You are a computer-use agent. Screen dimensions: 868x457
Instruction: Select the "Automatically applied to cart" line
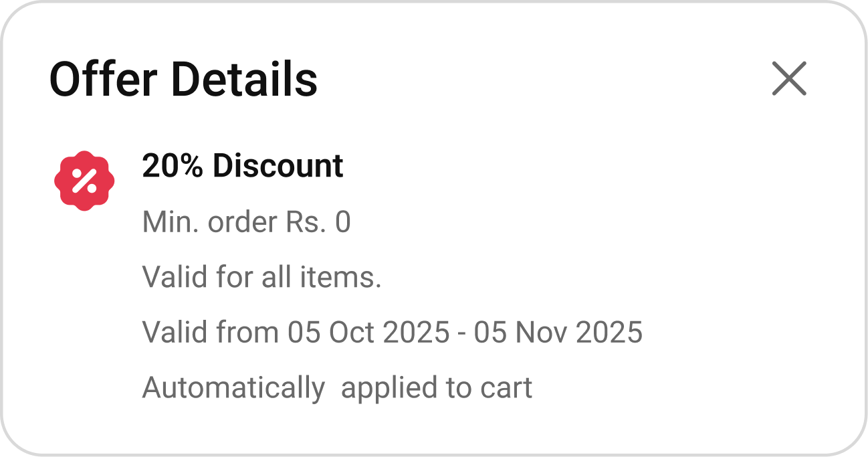tap(337, 387)
